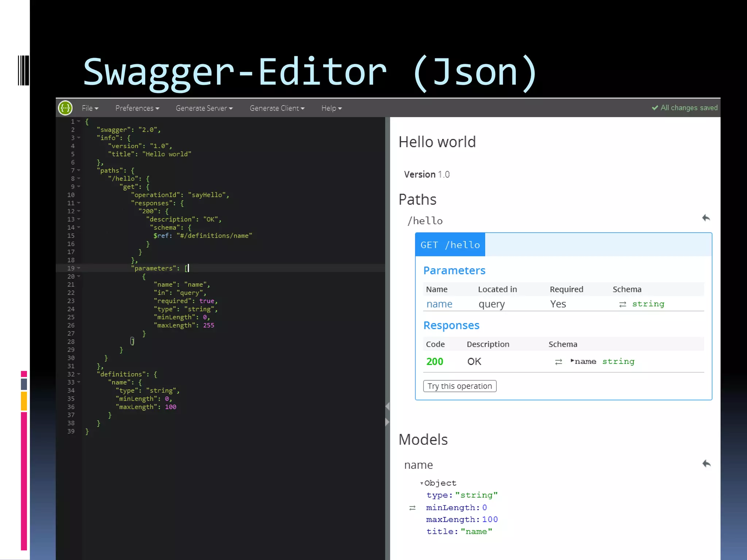Fold the definitions block at line 32

78,374
